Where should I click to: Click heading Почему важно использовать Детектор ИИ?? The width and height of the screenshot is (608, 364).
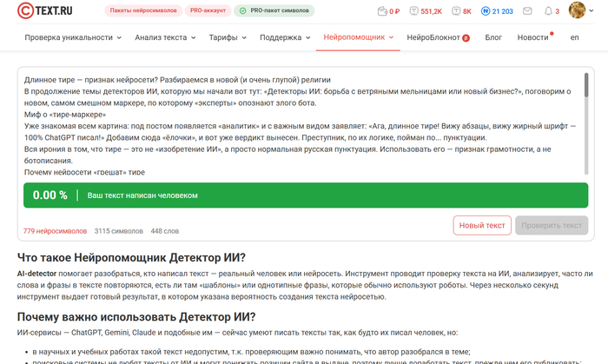coord(136,317)
